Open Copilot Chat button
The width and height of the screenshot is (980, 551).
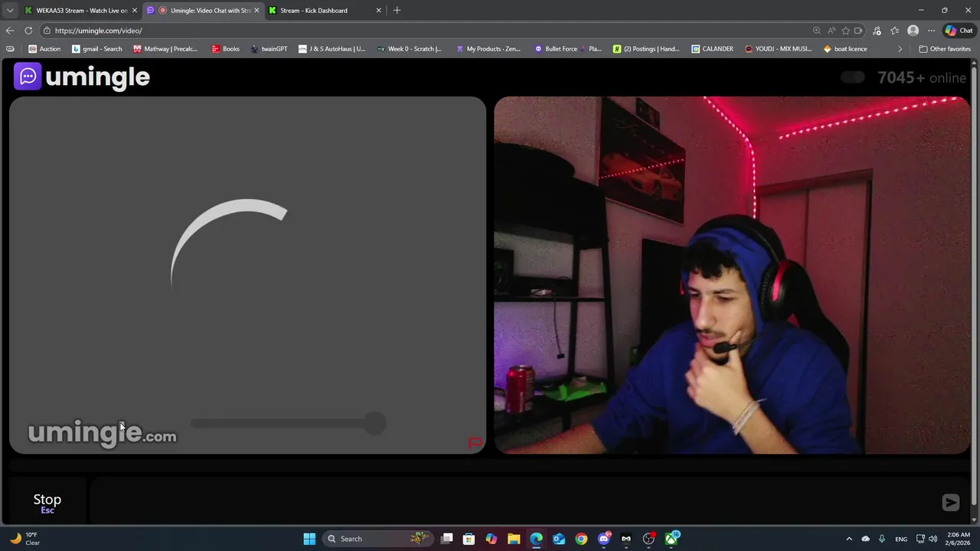point(959,31)
